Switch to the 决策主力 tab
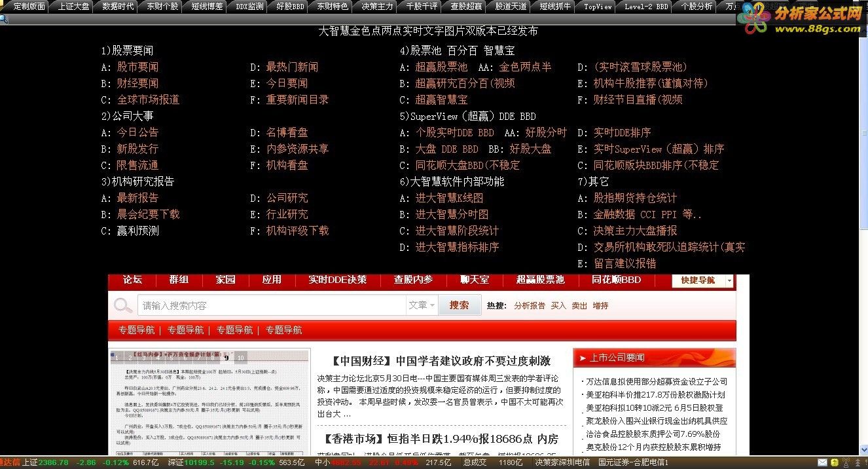This screenshot has height=469, width=868. tap(377, 7)
